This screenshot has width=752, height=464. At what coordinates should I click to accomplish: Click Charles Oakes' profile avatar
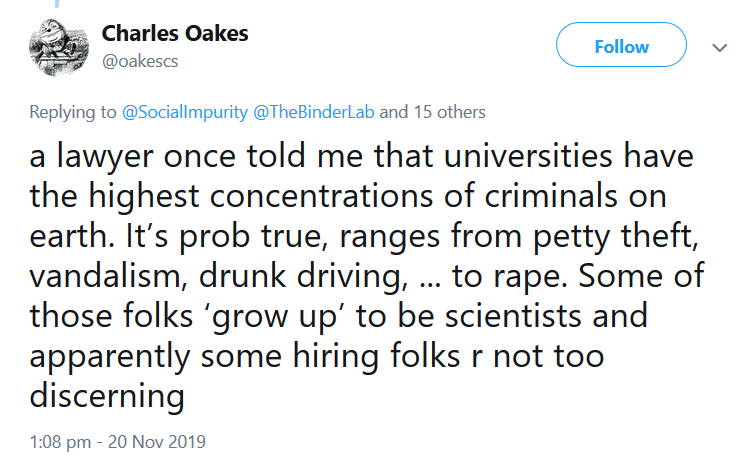click(56, 46)
